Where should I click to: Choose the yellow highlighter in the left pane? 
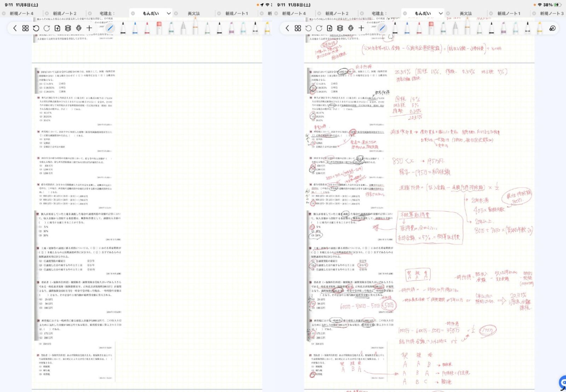point(267,28)
